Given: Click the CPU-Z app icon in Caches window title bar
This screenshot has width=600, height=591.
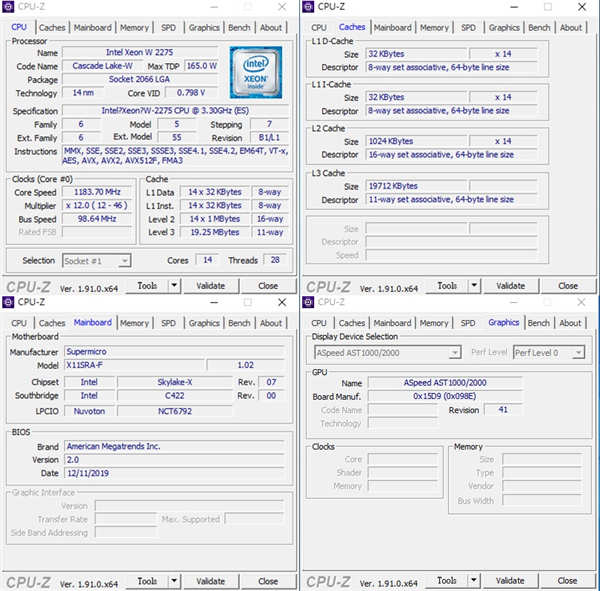Looking at the screenshot, I should 308,7.
